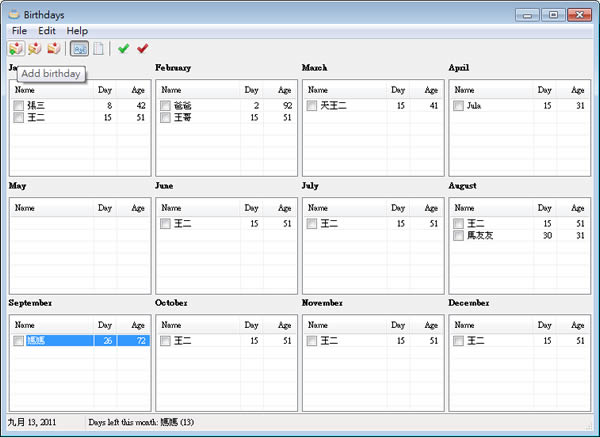Click the second cake toolbar icon
The width and height of the screenshot is (600, 438).
pyautogui.click(x=35, y=49)
